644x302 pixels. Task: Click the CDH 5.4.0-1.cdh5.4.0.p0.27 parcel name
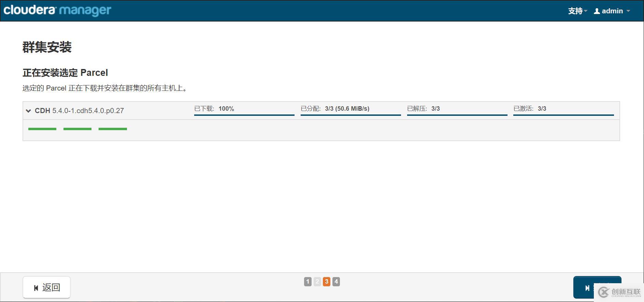click(x=79, y=111)
